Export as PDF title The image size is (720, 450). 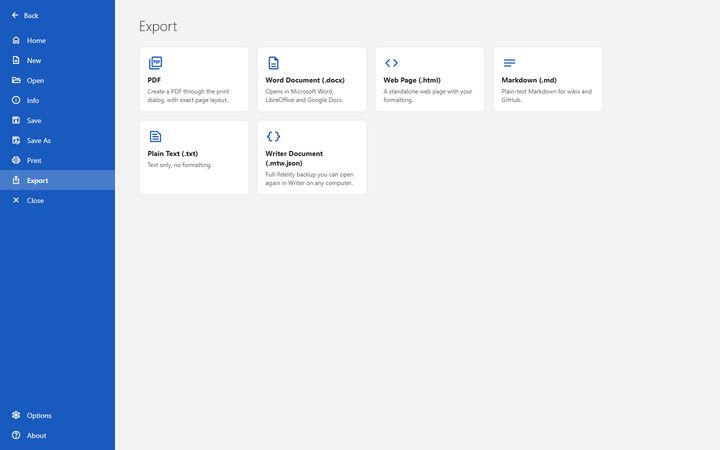coord(154,80)
